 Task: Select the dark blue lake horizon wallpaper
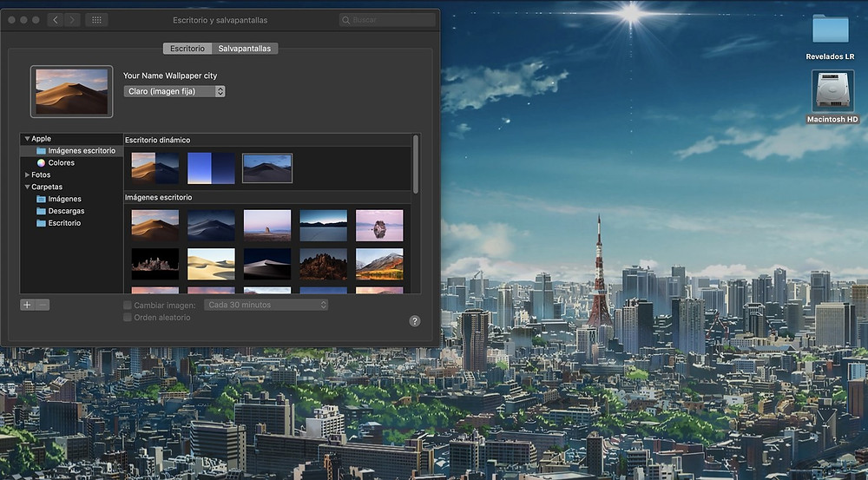(x=323, y=225)
